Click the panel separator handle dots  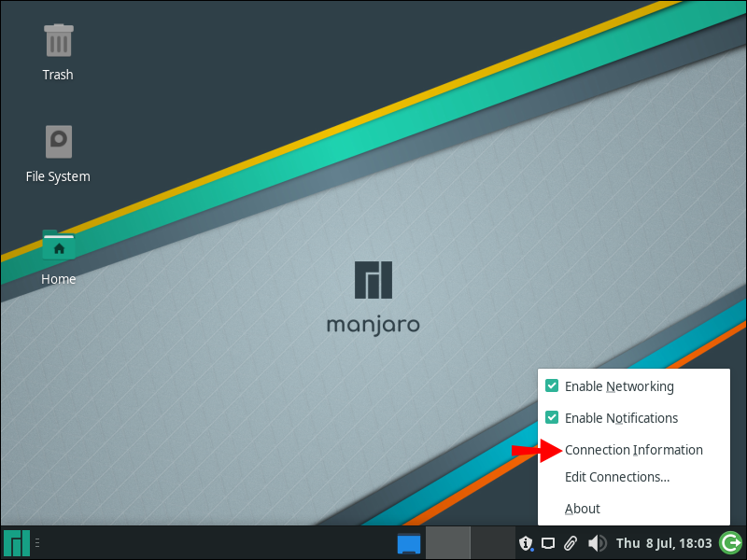coord(37,543)
